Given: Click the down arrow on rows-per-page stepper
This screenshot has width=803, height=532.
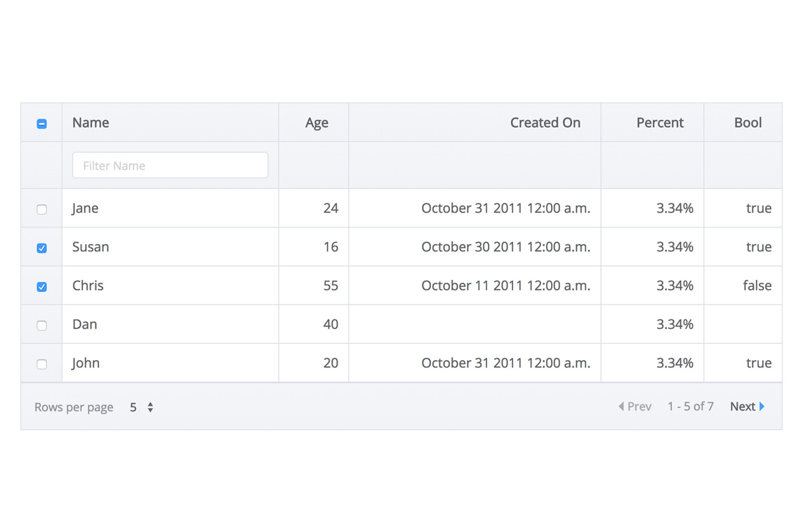Looking at the screenshot, I should [150, 410].
